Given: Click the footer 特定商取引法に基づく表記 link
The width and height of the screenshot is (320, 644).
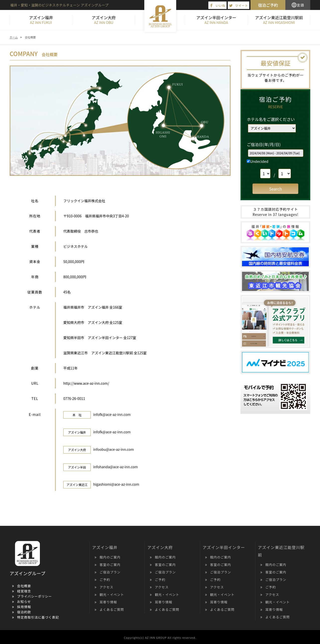Looking at the screenshot, I should [38, 618].
